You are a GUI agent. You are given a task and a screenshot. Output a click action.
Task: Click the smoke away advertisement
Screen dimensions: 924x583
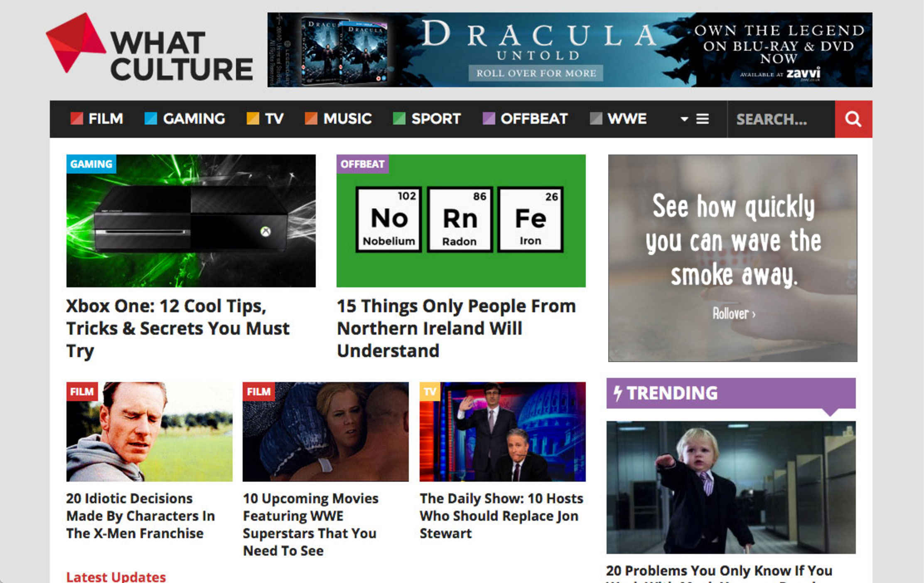(x=732, y=258)
